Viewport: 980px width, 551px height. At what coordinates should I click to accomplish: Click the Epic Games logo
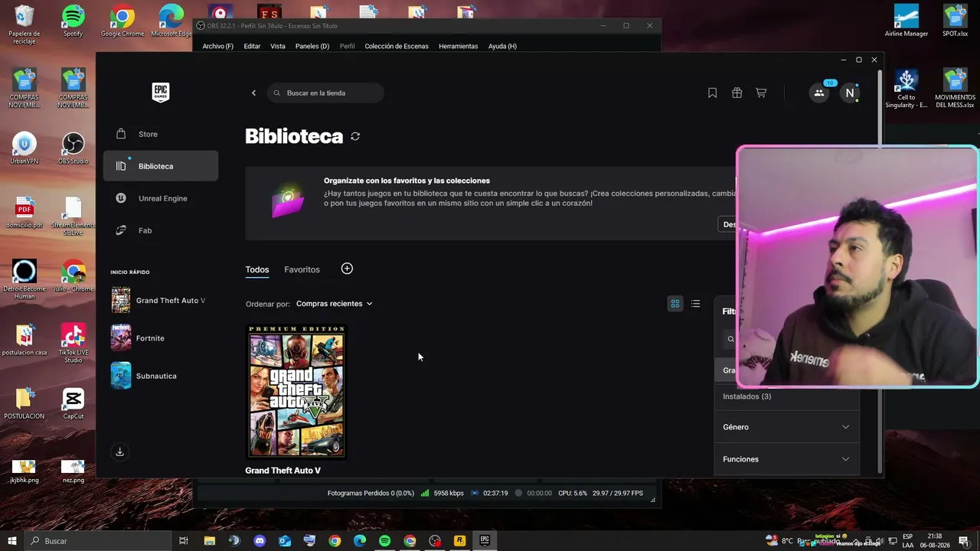point(160,93)
